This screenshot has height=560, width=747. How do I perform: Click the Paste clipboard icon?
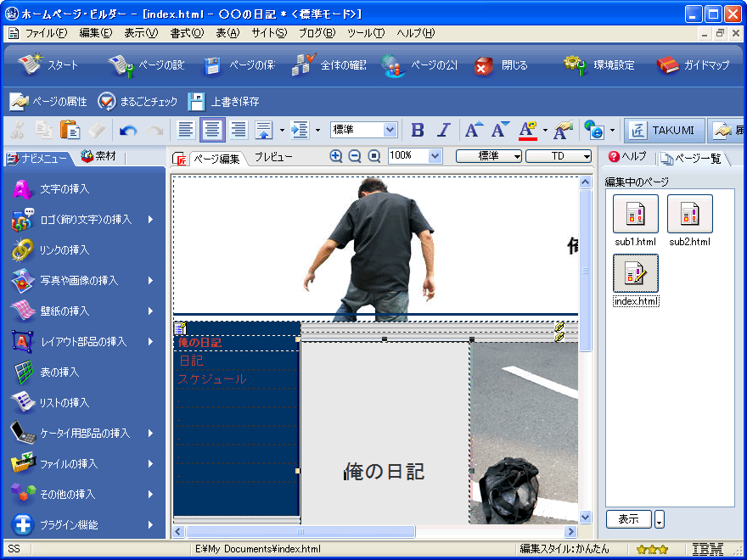tap(70, 130)
